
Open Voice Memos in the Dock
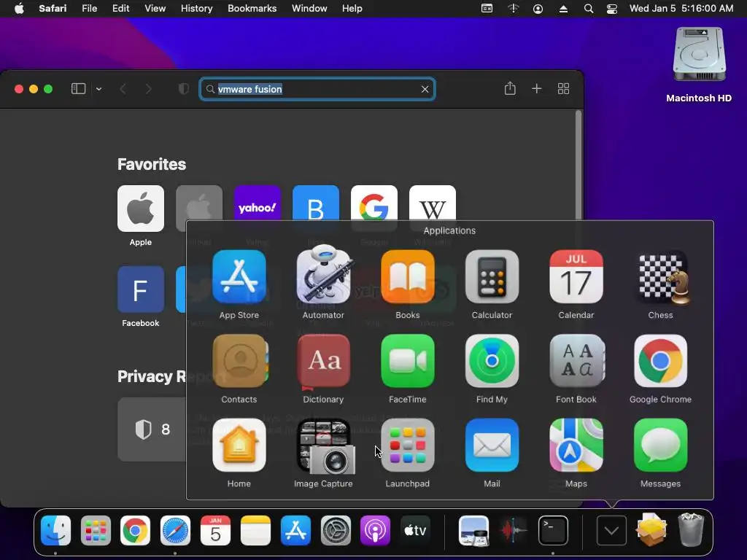pos(513,530)
